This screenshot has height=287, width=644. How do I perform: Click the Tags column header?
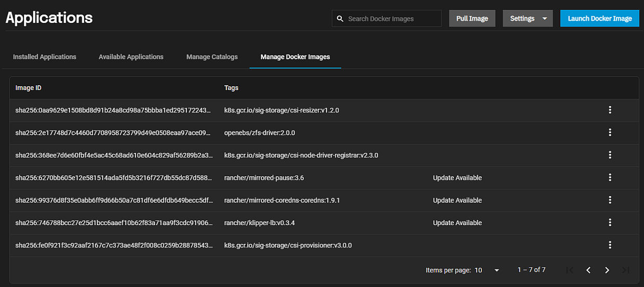point(231,88)
